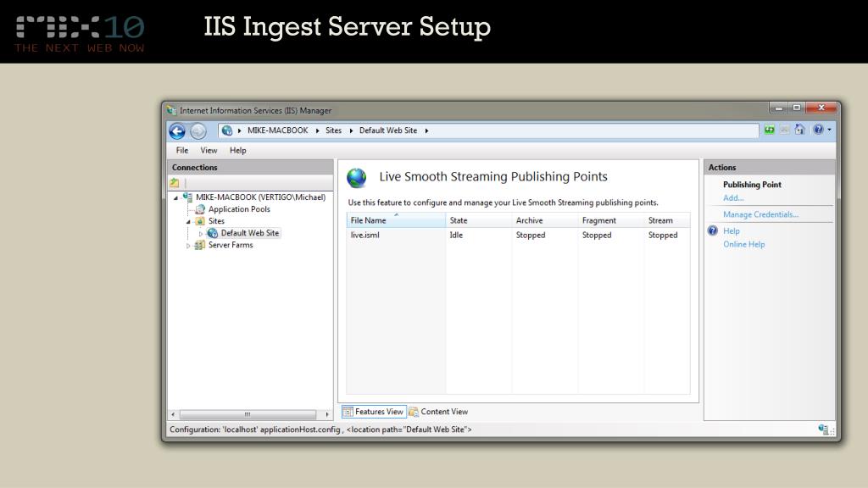Click Connections panel right scroll arrow
The image size is (868, 488).
click(327, 414)
